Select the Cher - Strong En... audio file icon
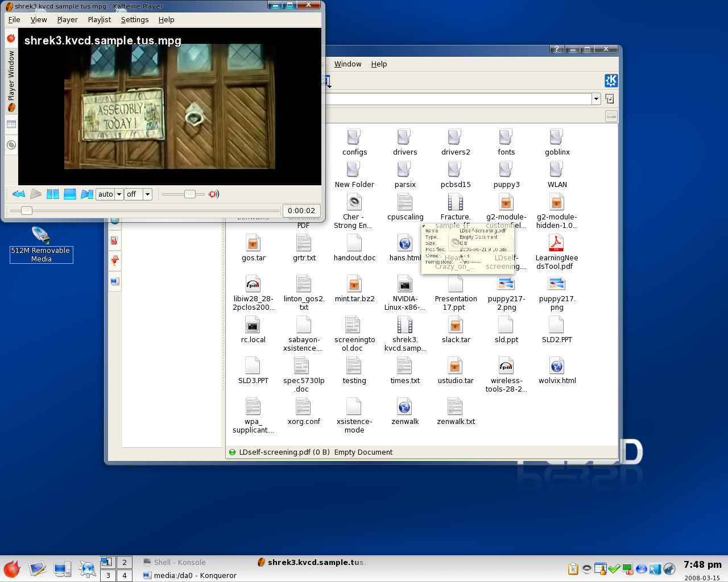Viewport: 728px width, 582px height. [x=354, y=202]
